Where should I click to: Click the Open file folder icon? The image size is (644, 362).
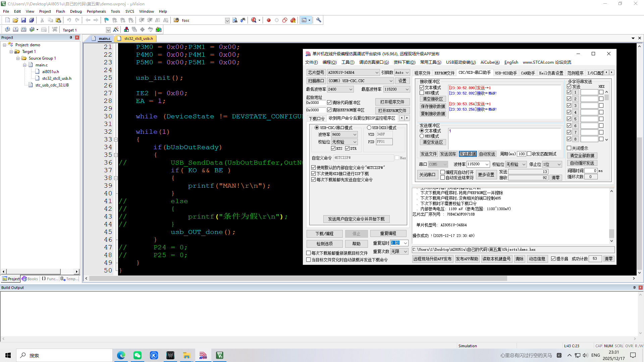[15, 20]
